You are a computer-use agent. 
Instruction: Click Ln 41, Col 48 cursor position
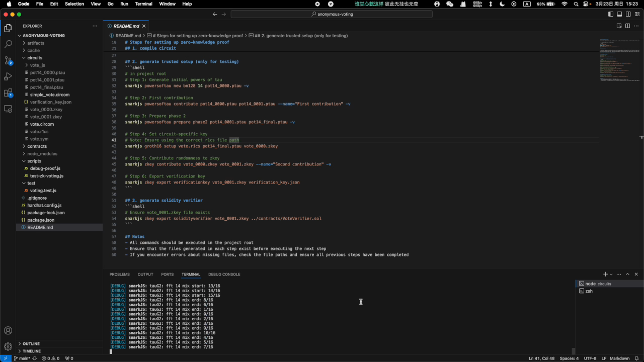coord(542,358)
